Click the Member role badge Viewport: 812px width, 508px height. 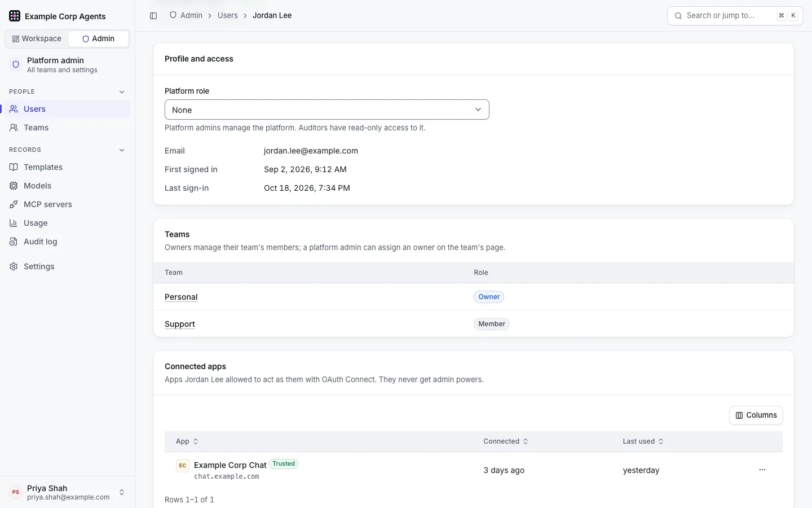492,324
